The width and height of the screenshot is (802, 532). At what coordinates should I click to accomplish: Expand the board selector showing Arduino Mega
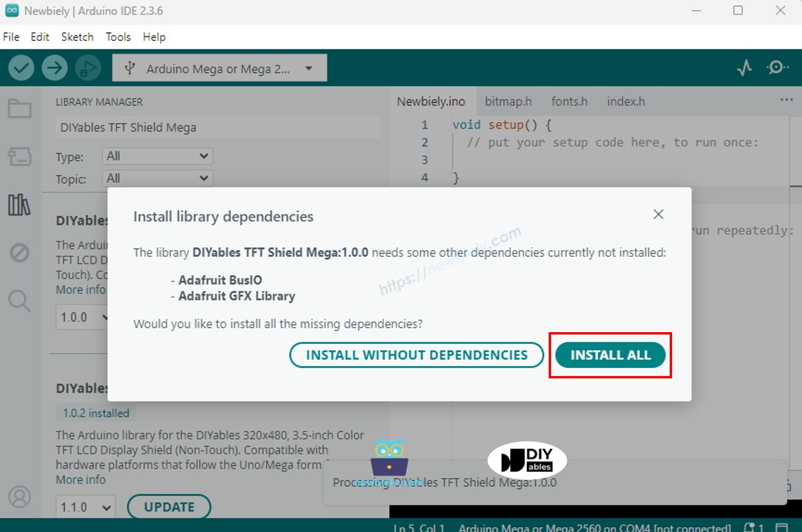pos(219,67)
